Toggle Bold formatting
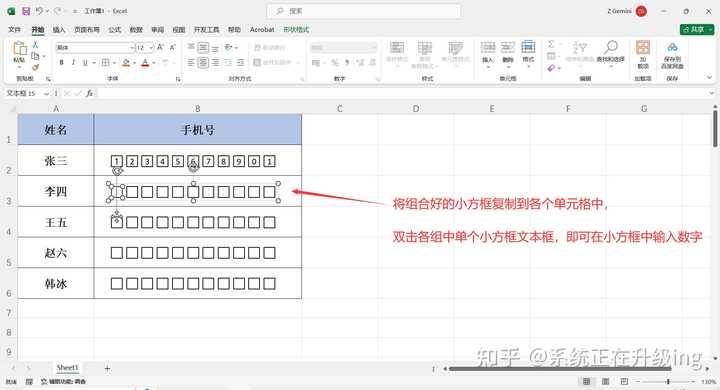Viewport: 720px width, 390px height. [x=62, y=62]
